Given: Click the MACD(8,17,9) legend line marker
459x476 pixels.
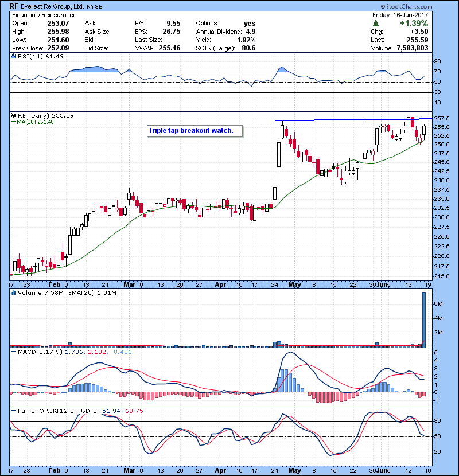Looking at the screenshot, I should click(13, 352).
